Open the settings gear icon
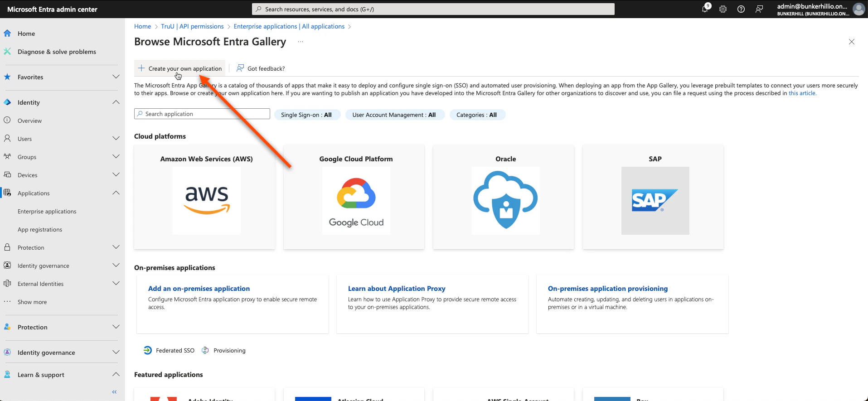The width and height of the screenshot is (868, 401). point(723,9)
